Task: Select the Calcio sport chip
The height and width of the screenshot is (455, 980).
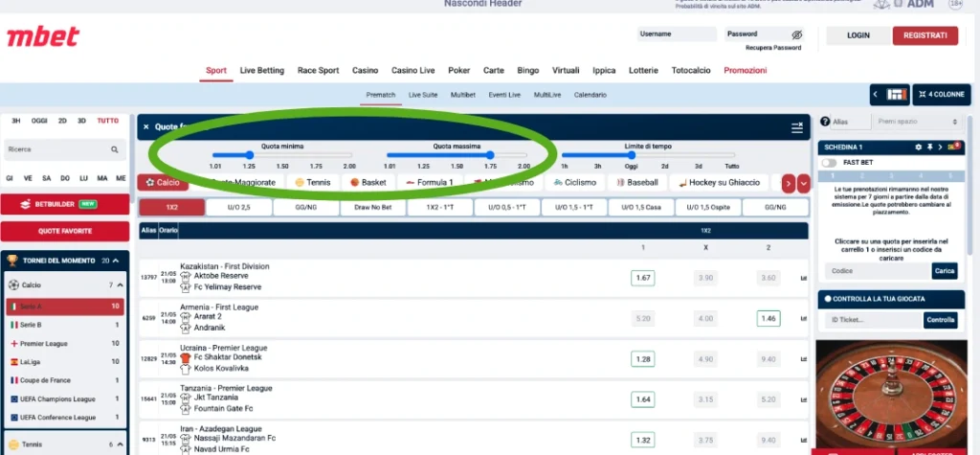Action: click(163, 183)
